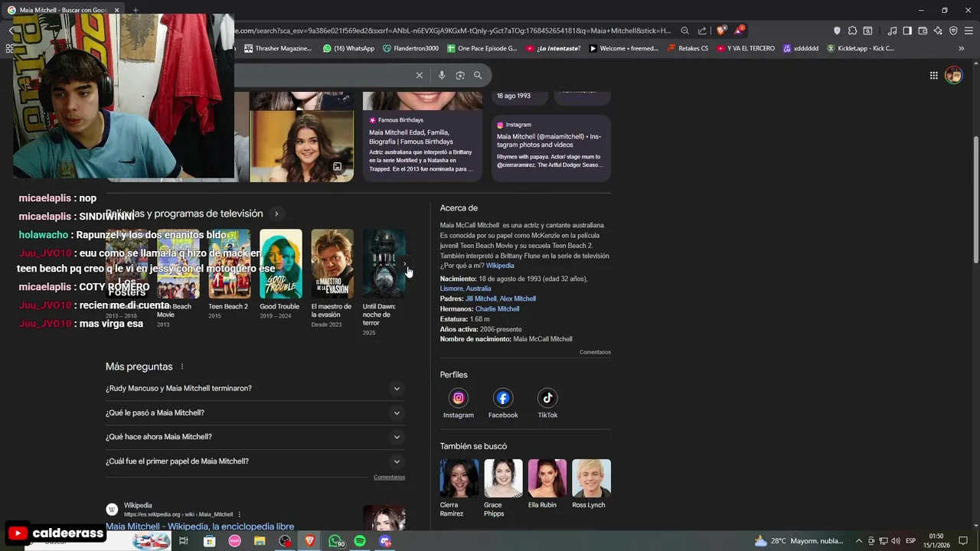This screenshot has height=551, width=980.
Task: Click the Lismore, Australia birthplace link
Action: click(x=465, y=289)
